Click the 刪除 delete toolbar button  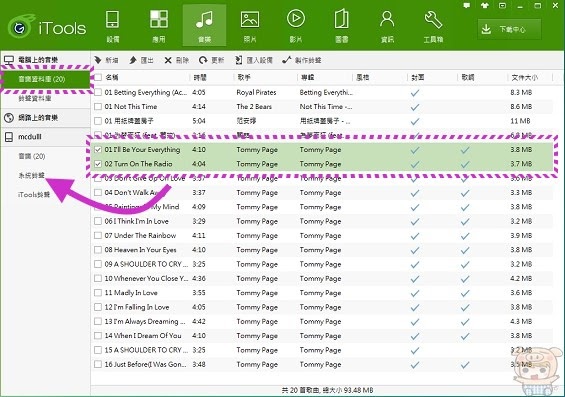click(x=177, y=60)
